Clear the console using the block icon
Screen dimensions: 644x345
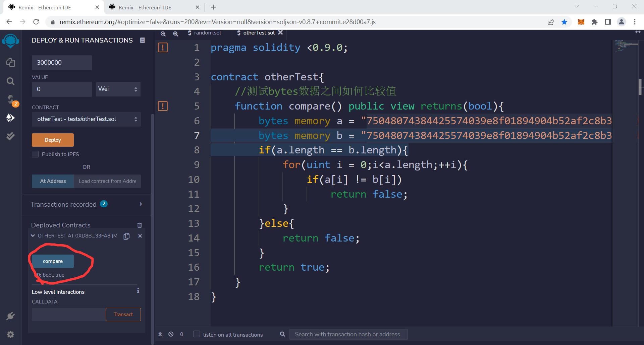[171, 334]
